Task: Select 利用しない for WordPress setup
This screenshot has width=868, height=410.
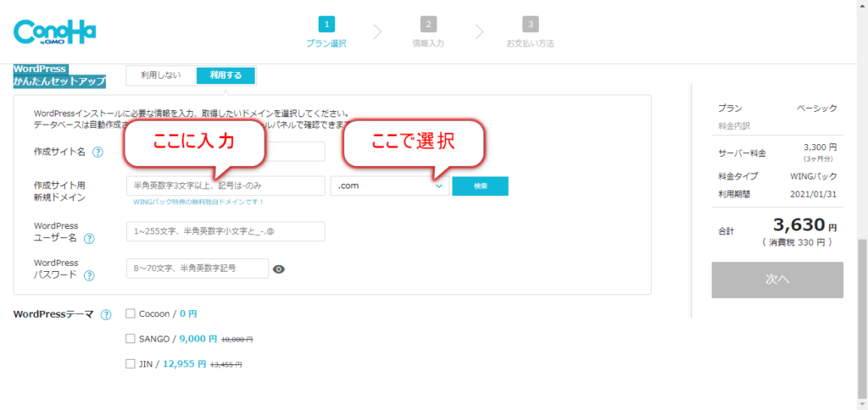Action: pos(161,75)
